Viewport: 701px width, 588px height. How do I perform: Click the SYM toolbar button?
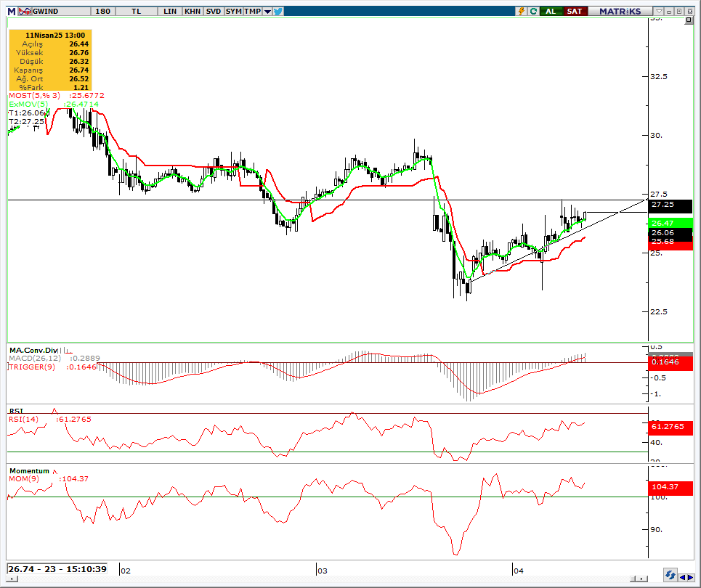click(233, 11)
